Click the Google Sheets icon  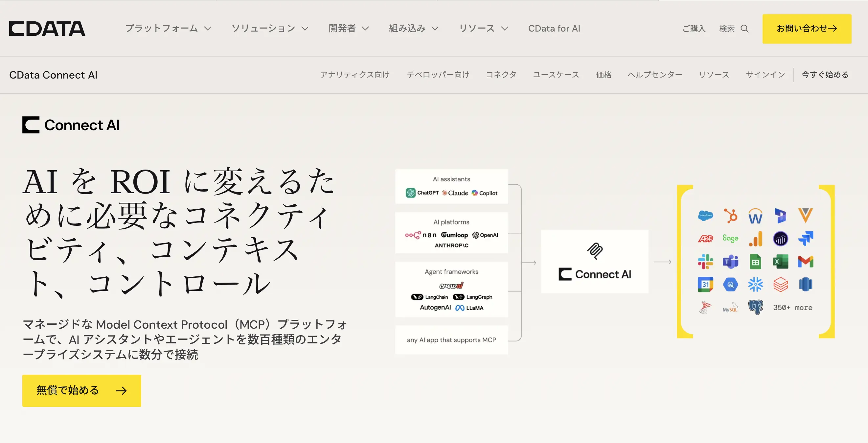[755, 262]
